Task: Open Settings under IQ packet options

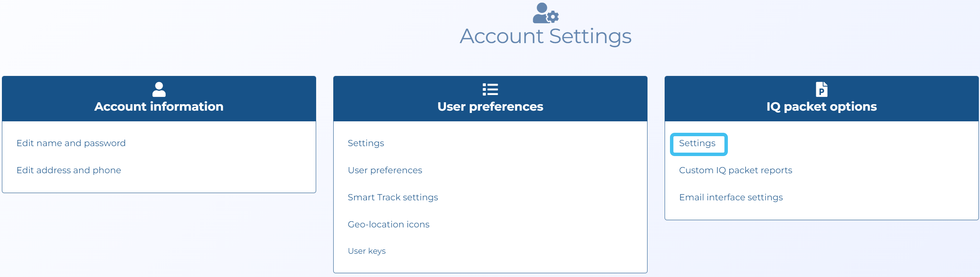Action: (x=697, y=143)
